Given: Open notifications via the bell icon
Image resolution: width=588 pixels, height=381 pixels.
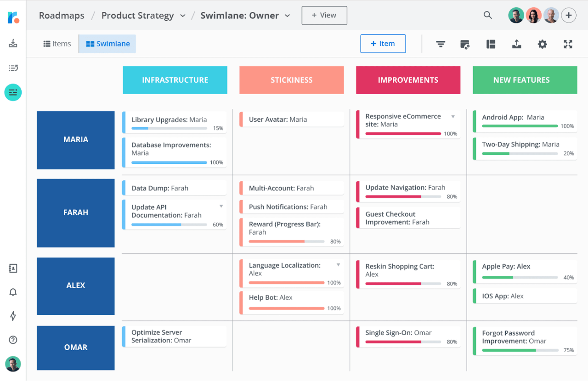Looking at the screenshot, I should click(13, 292).
